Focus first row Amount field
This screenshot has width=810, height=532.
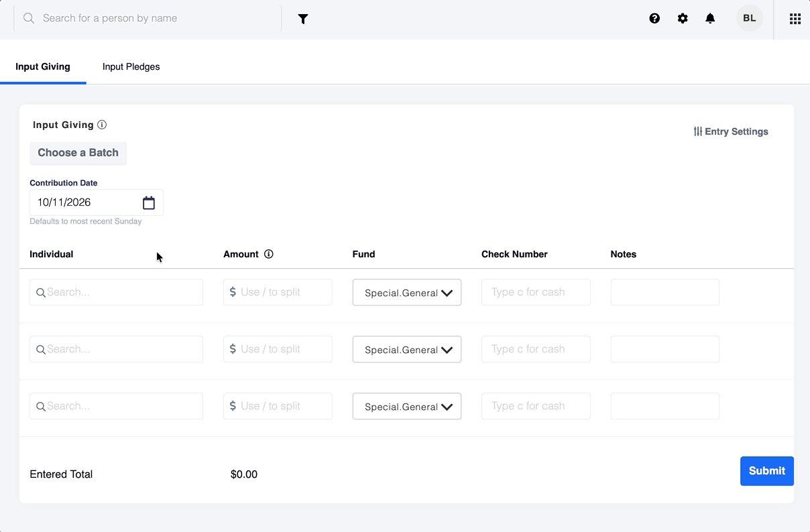pyautogui.click(x=278, y=292)
